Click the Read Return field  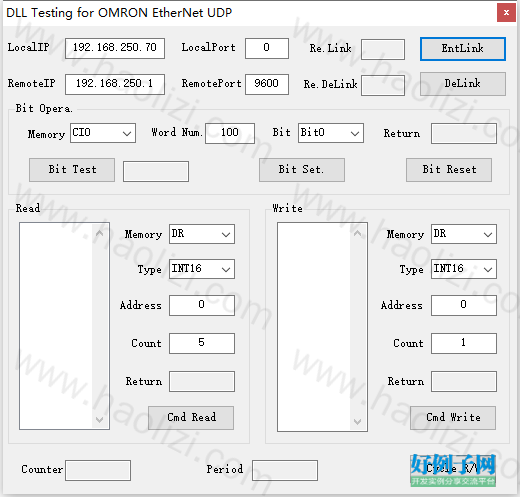tap(202, 381)
